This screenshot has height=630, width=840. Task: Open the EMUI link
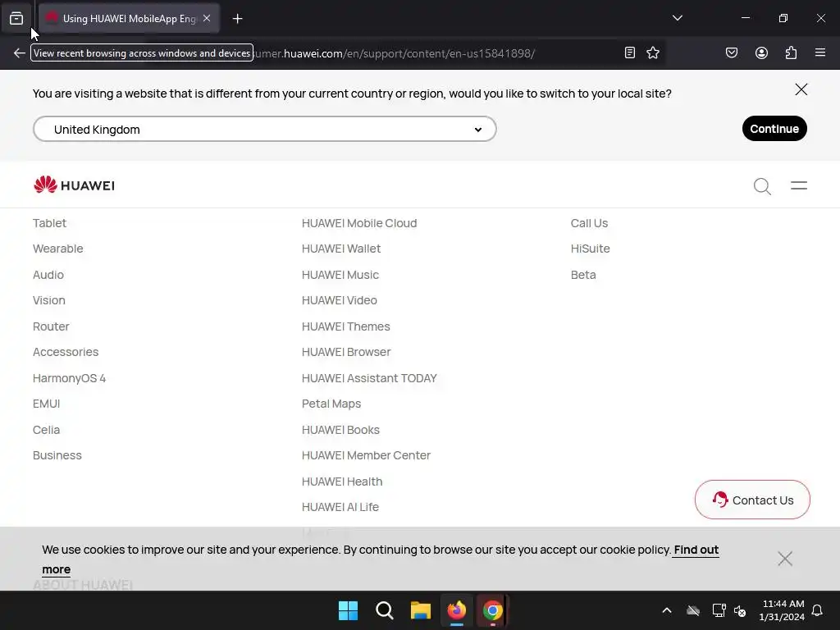[x=46, y=404]
